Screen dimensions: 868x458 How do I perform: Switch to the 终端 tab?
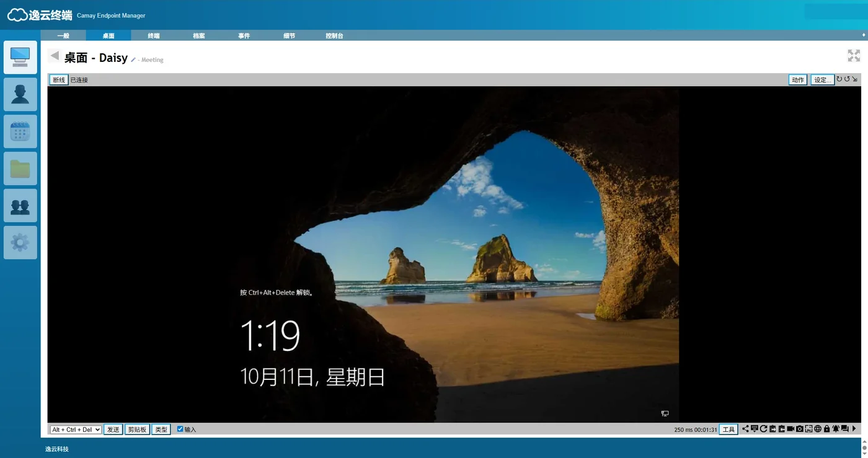[154, 36]
